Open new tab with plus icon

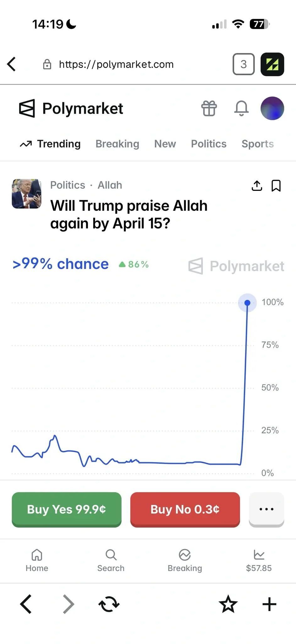coord(269,604)
